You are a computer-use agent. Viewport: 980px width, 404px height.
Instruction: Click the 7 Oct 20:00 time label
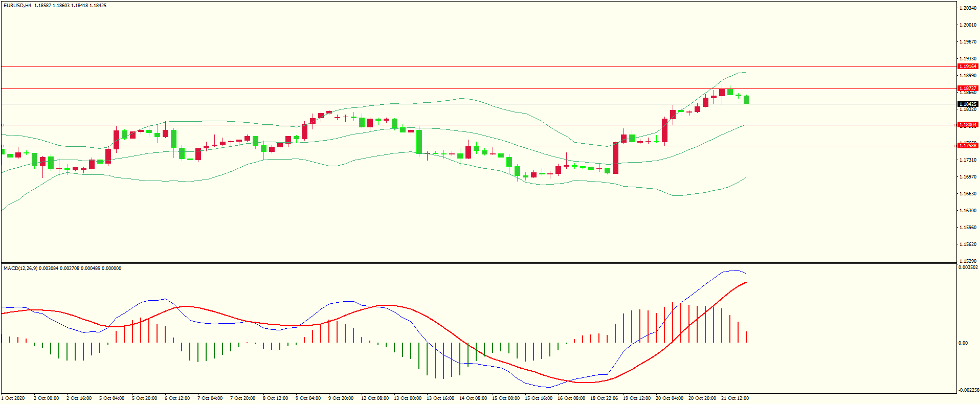(243, 398)
